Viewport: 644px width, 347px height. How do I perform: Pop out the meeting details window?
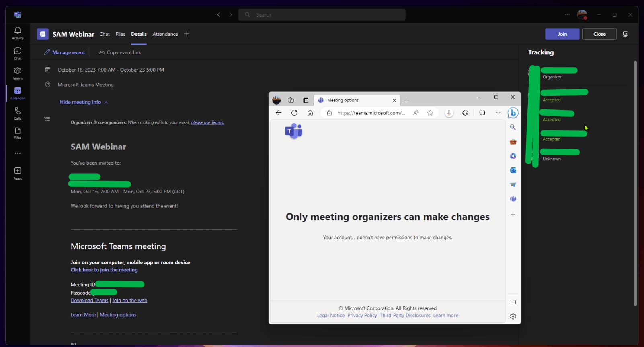coord(625,34)
